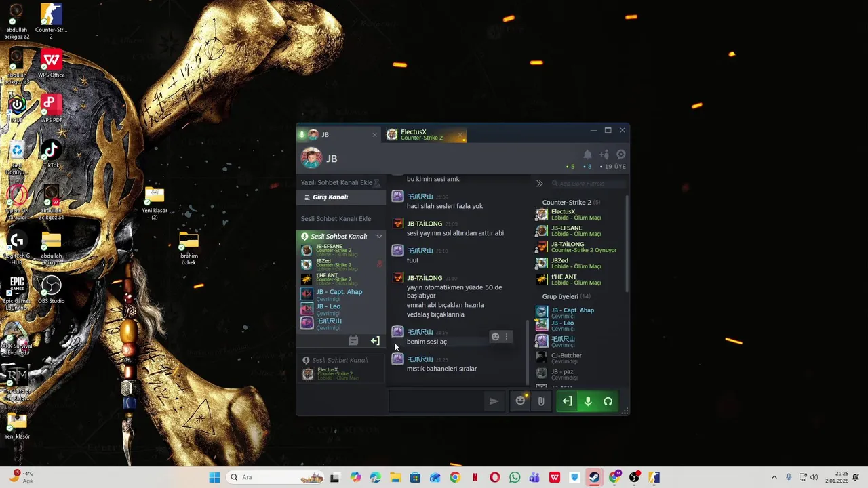Toggle headphones audio output in voice controls
Image resolution: width=868 pixels, height=488 pixels.
[608, 401]
